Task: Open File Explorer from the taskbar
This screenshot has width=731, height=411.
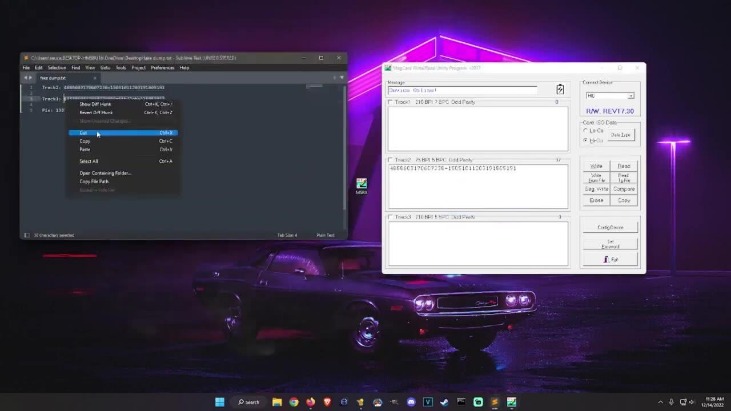Action: [276, 402]
